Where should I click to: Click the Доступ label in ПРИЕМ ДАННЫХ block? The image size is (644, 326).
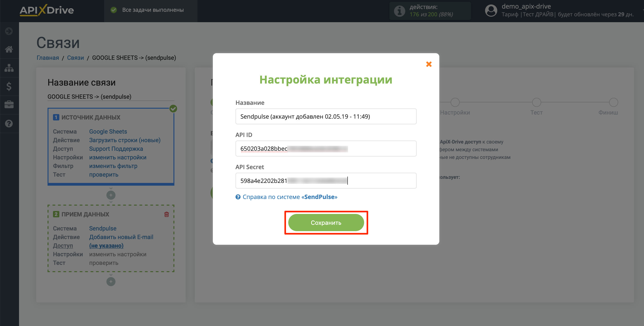[63, 245]
